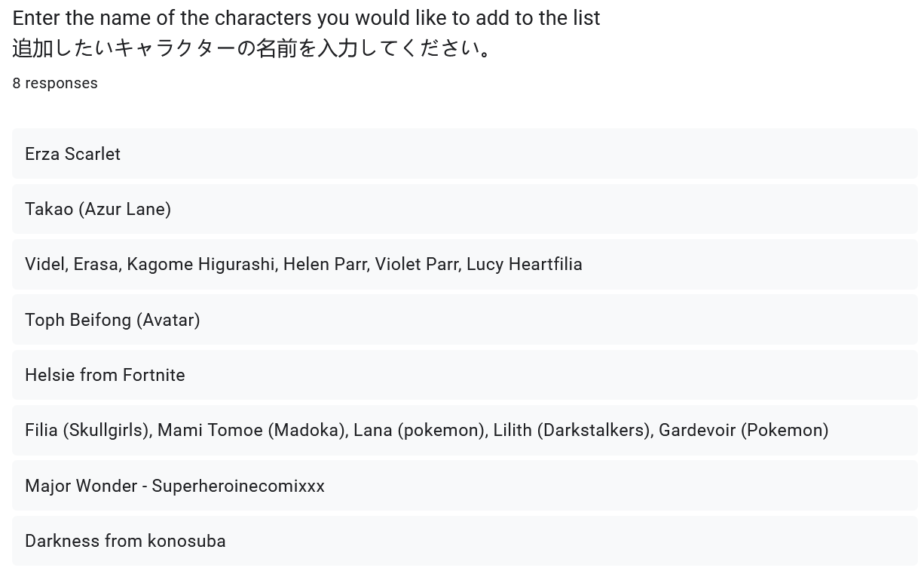Click the "Gardevoir (Pokemon)" entry
This screenshot has height=571, width=924.
coord(743,430)
